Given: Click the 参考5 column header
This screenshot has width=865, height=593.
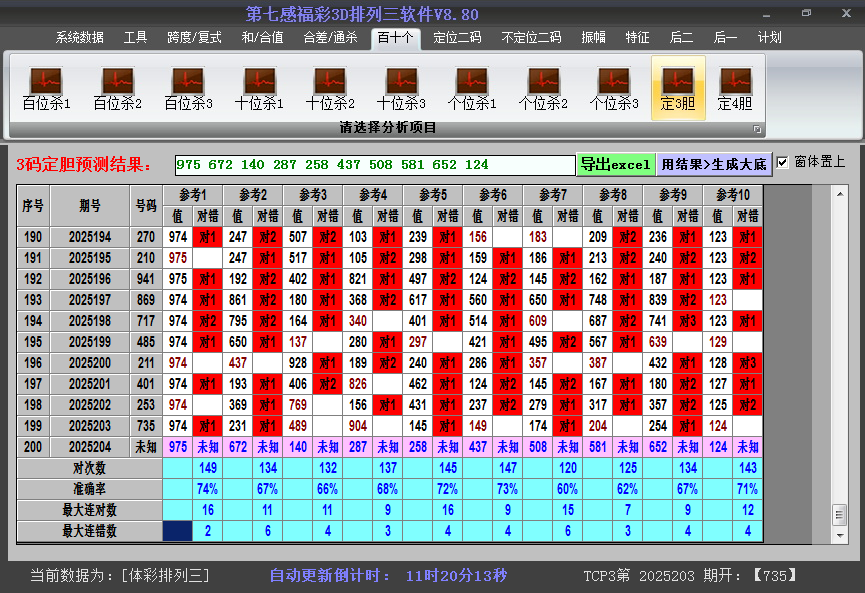Looking at the screenshot, I should click(433, 195).
